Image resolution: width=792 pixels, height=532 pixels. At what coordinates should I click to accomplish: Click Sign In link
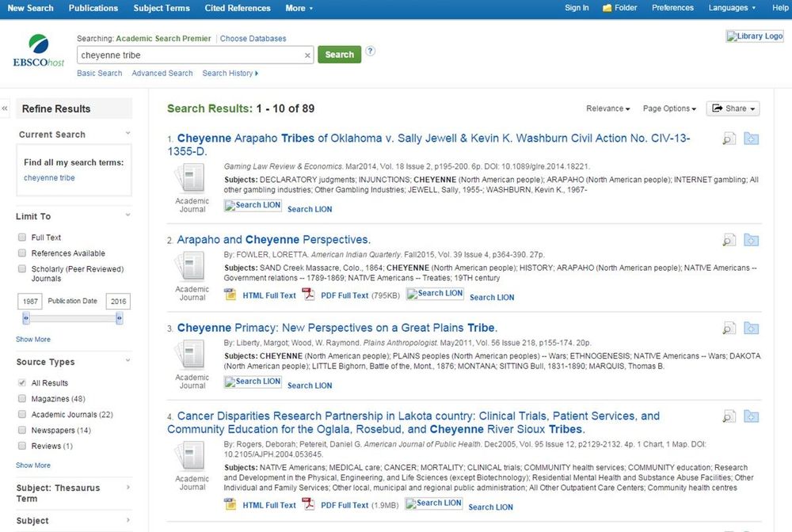(577, 8)
